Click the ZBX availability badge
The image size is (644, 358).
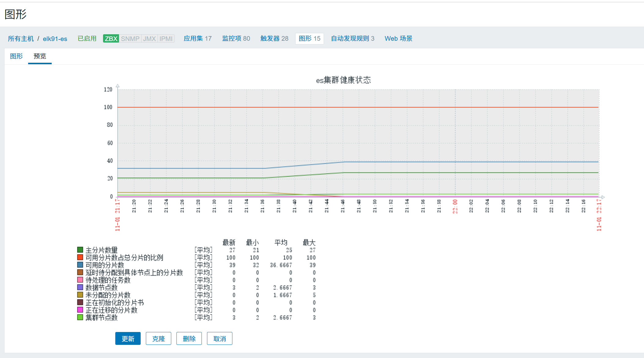tap(111, 39)
